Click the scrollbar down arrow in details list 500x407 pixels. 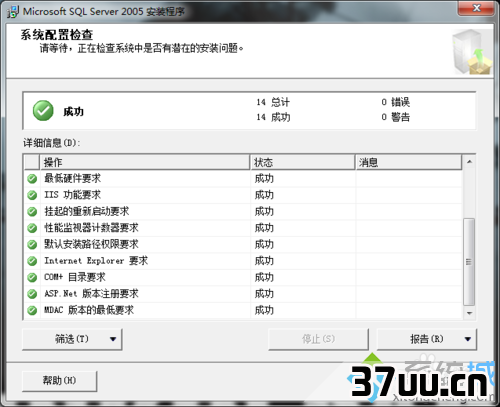pyautogui.click(x=469, y=313)
